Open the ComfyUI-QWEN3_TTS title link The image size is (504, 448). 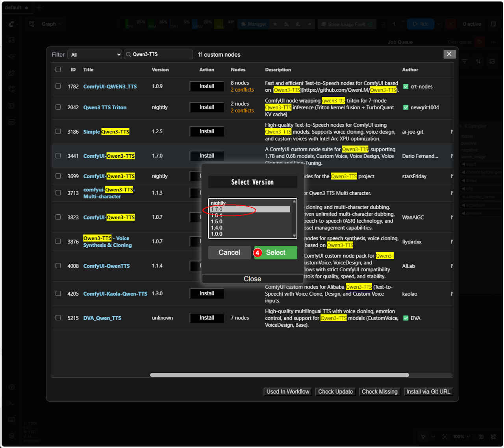pyautogui.click(x=110, y=87)
